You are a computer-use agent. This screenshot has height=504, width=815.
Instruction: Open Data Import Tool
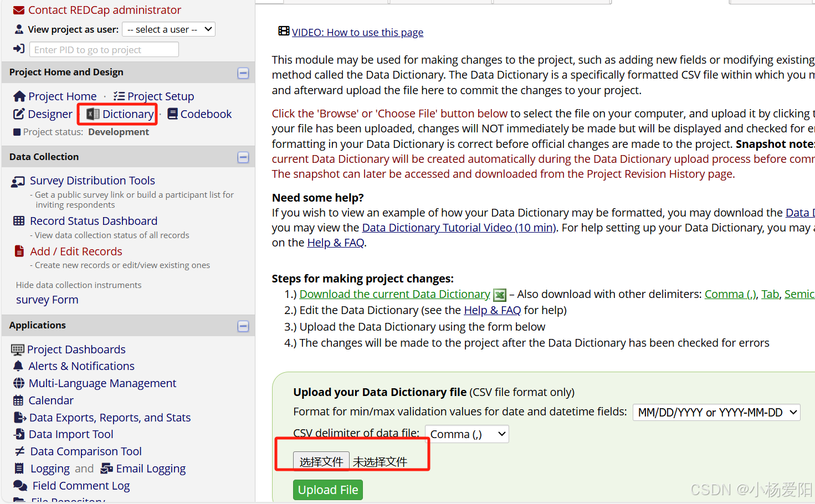click(71, 434)
